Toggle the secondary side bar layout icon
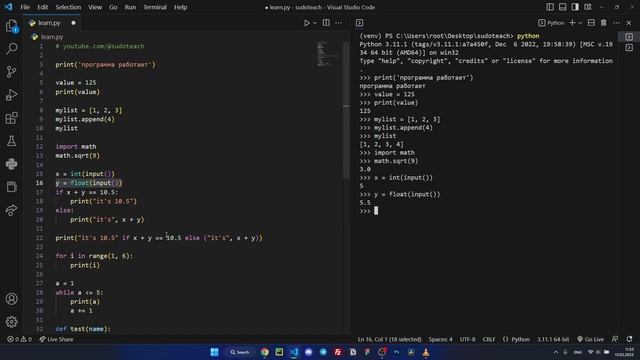The width and height of the screenshot is (640, 360). (x=575, y=7)
